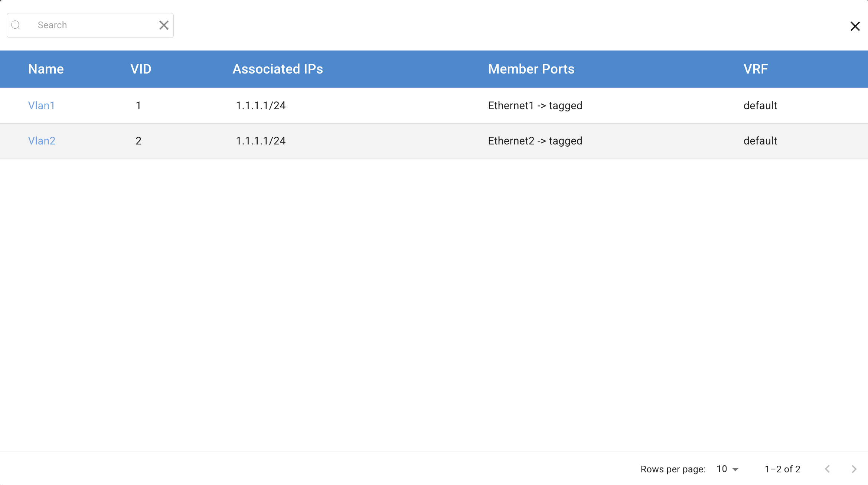Click the Associated IPs column header
Viewport: 868px width, 485px height.
pos(278,69)
